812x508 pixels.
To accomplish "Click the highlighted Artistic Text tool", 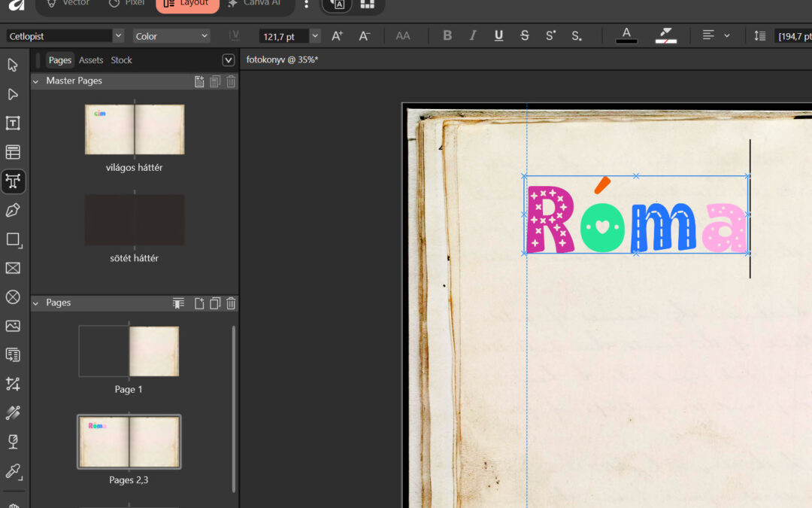I will (x=13, y=181).
